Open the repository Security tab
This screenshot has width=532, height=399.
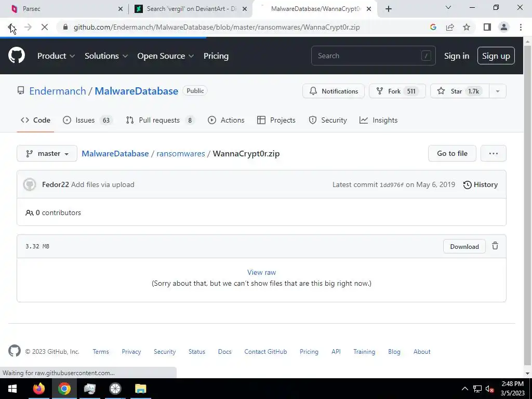(x=328, y=120)
